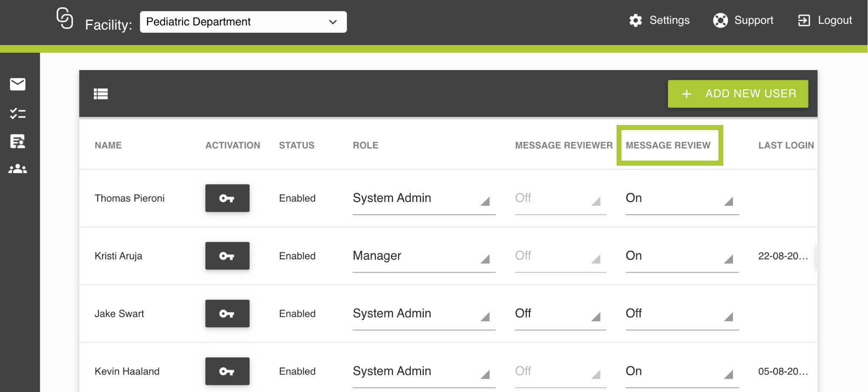Open Support from the top bar
The image size is (868, 392).
(743, 20)
